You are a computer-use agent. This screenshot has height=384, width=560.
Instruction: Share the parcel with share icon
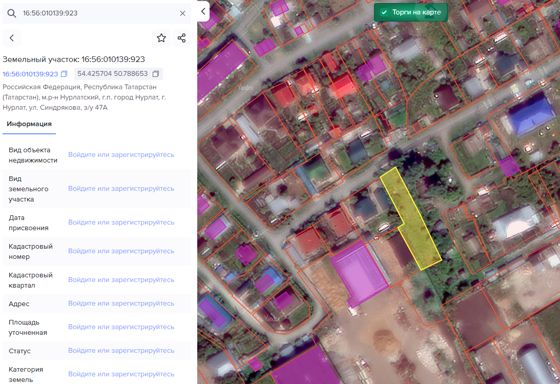pyautogui.click(x=182, y=38)
